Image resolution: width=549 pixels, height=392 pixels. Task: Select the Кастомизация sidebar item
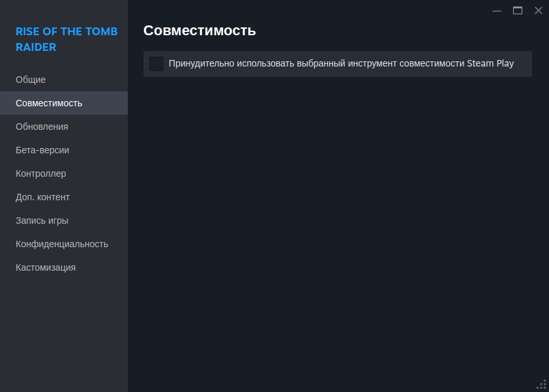pyautogui.click(x=46, y=267)
